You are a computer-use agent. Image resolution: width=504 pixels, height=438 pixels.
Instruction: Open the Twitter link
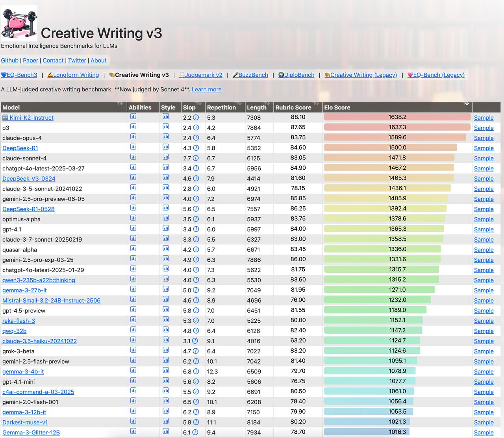77,60
